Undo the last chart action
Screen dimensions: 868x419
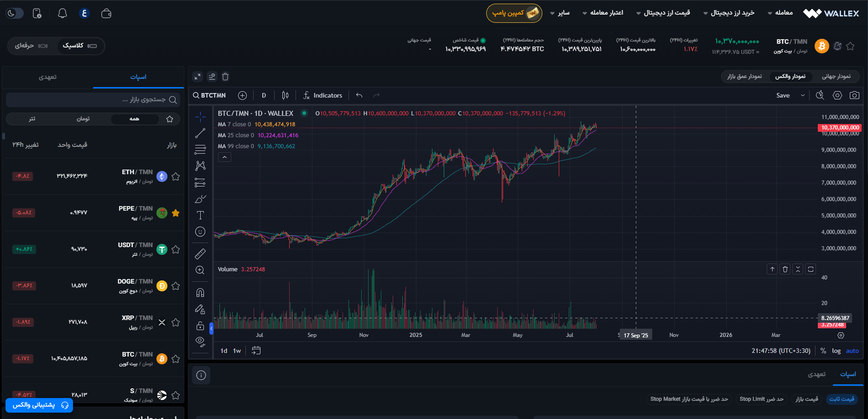point(359,95)
